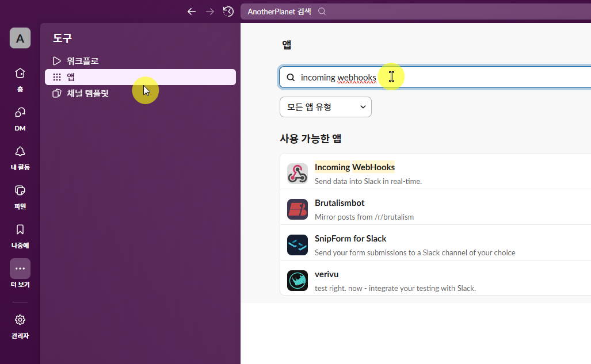This screenshot has height=364, width=591.
Task: Open the workspace avatar 'A'
Action: tap(20, 38)
